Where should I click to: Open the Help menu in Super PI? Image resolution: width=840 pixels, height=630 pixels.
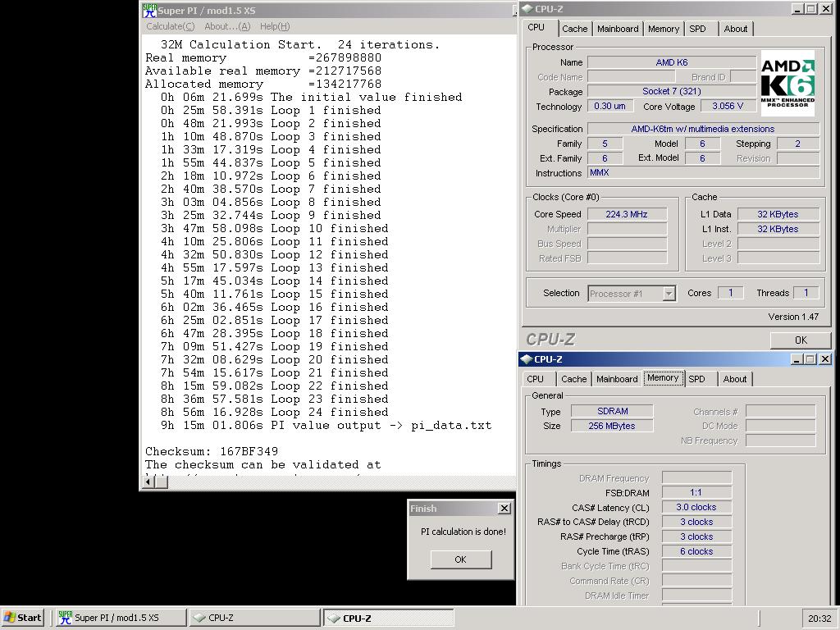(275, 26)
